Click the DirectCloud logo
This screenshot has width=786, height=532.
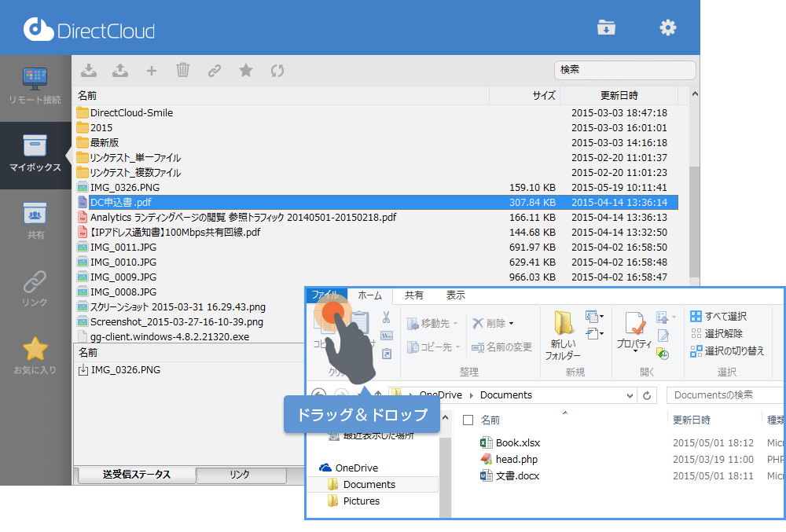point(90,30)
